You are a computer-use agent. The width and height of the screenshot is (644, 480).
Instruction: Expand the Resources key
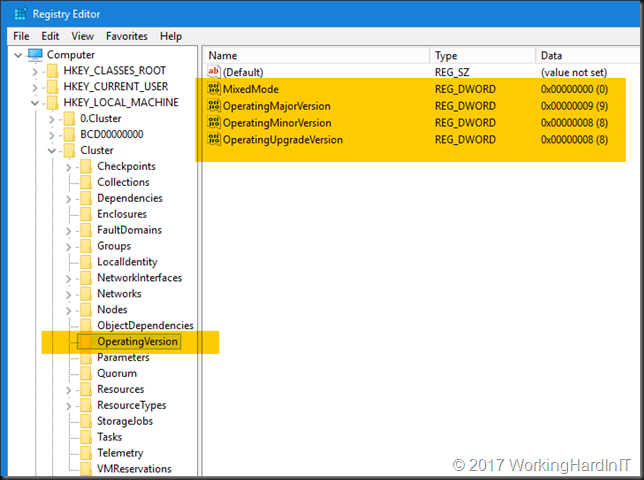69,390
